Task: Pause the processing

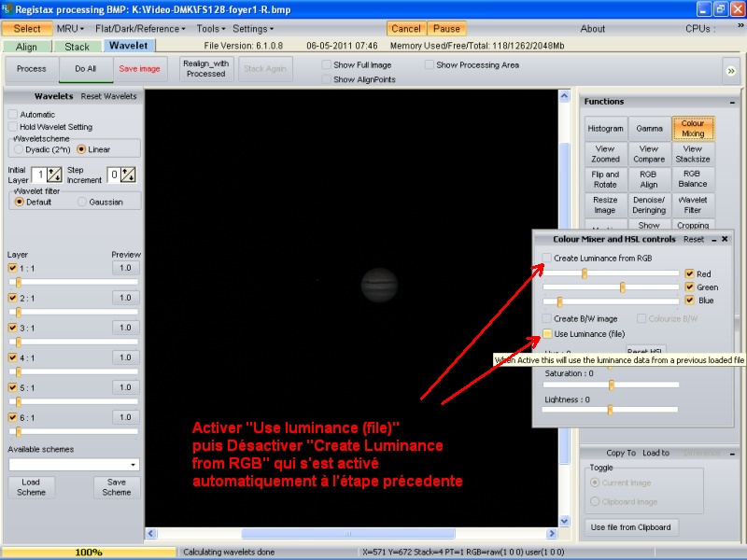Action: (446, 29)
